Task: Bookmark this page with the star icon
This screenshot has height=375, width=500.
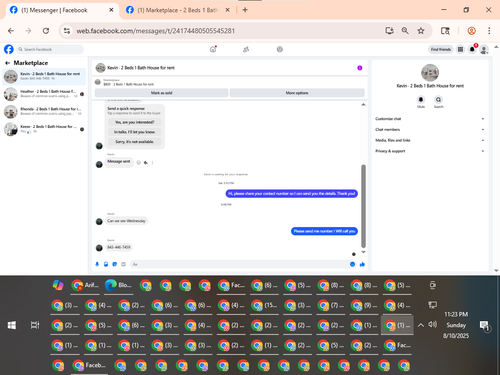Action: click(421, 31)
